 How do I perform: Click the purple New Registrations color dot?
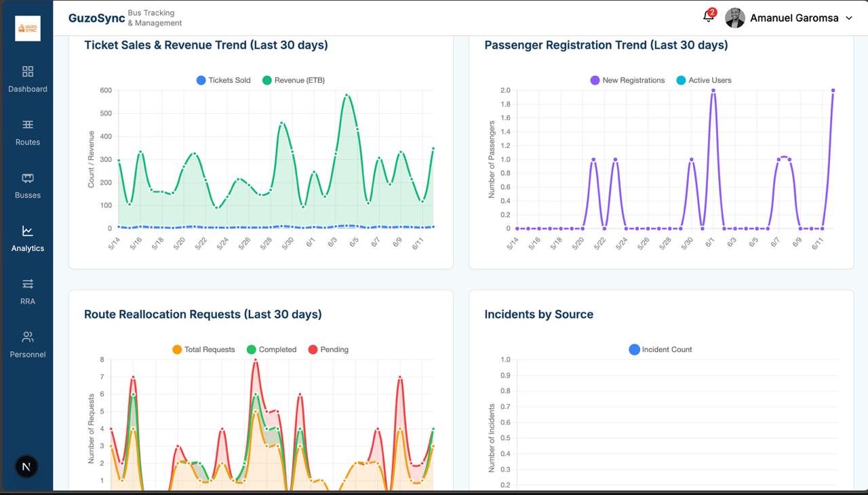pyautogui.click(x=595, y=80)
